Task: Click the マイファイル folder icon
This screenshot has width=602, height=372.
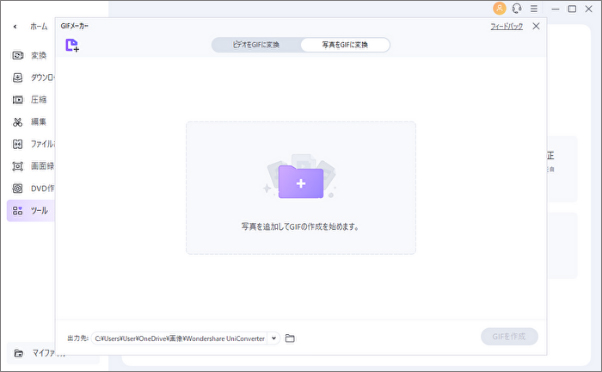Action: pos(18,353)
